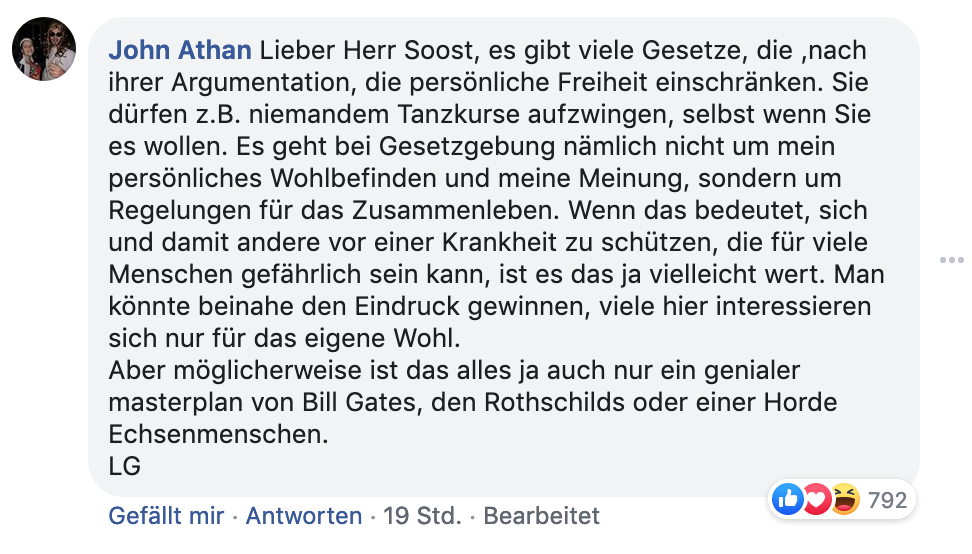Open John Athan's profile picture
Image resolution: width=972 pixels, height=554 pixels.
click(x=44, y=49)
